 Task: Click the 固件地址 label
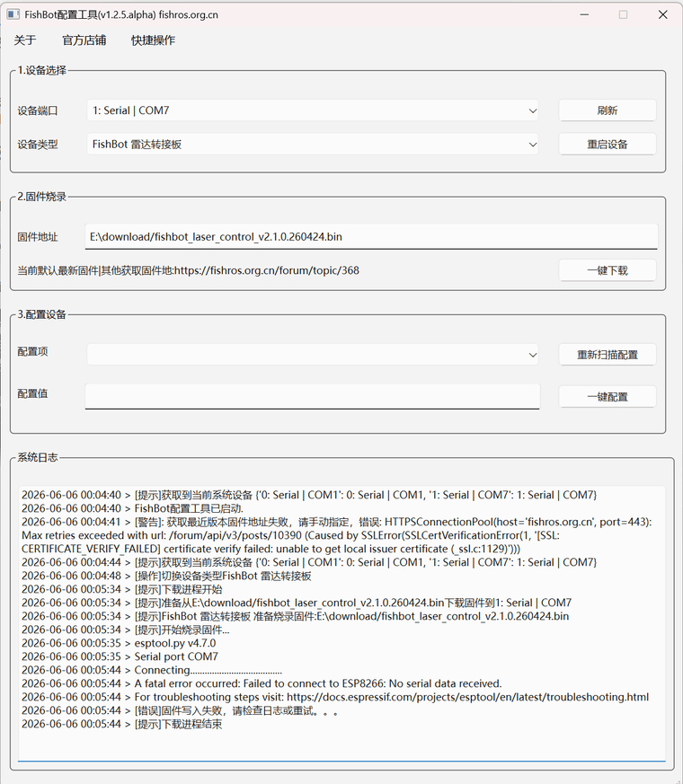click(x=38, y=236)
